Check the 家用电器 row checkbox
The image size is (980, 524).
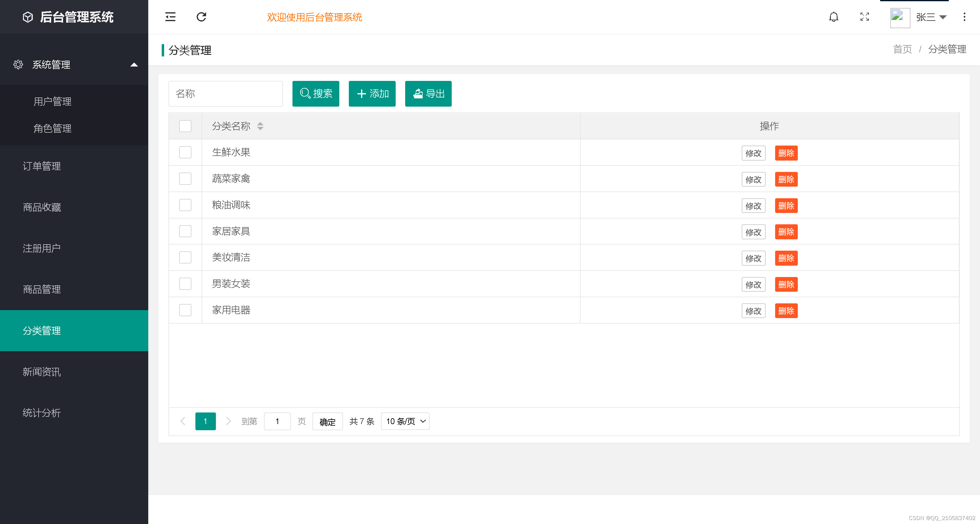[185, 310]
